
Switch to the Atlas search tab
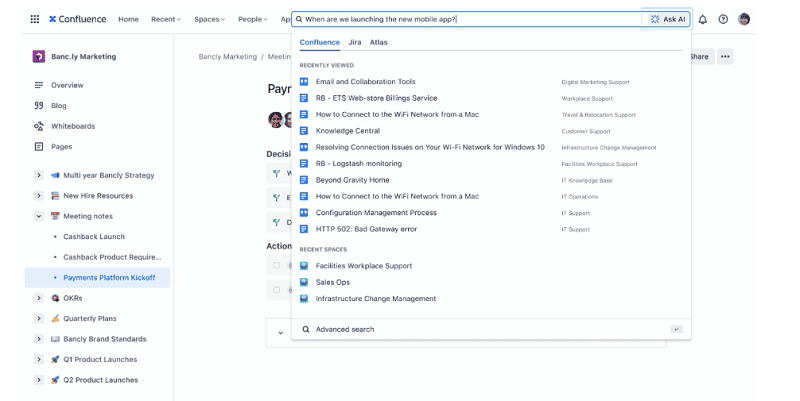pyautogui.click(x=379, y=42)
